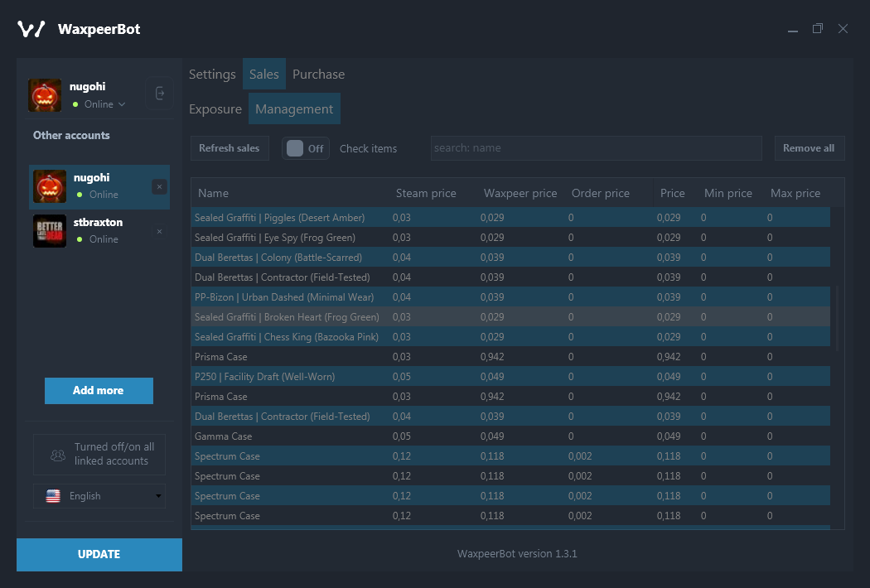Image resolution: width=870 pixels, height=588 pixels.
Task: Select the stbraxton avatar thumbnail
Action: [x=50, y=231]
